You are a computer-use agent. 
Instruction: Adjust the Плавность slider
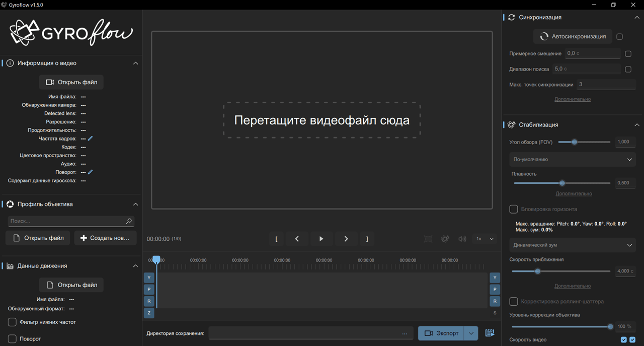562,183
